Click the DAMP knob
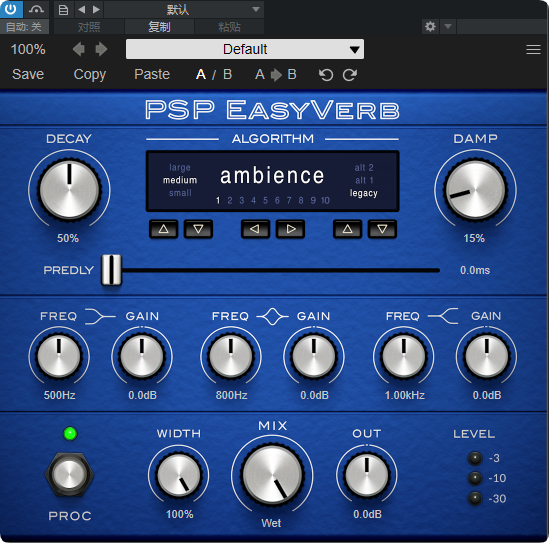Image resolution: width=549 pixels, height=543 pixels. [x=475, y=190]
